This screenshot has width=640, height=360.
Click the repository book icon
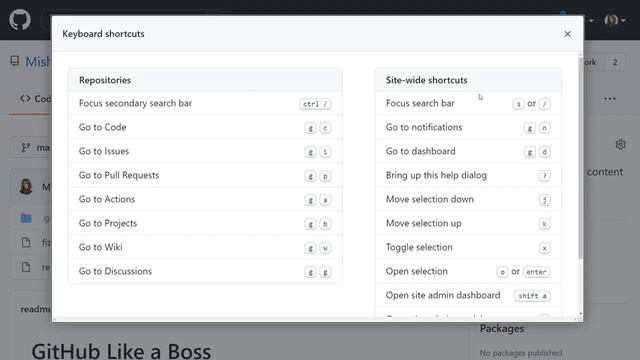(x=15, y=61)
